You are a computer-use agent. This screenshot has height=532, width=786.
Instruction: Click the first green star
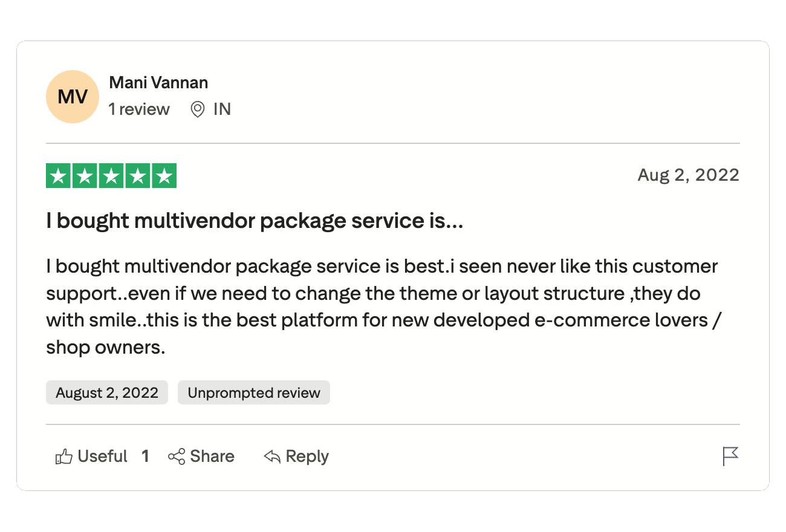(x=59, y=176)
